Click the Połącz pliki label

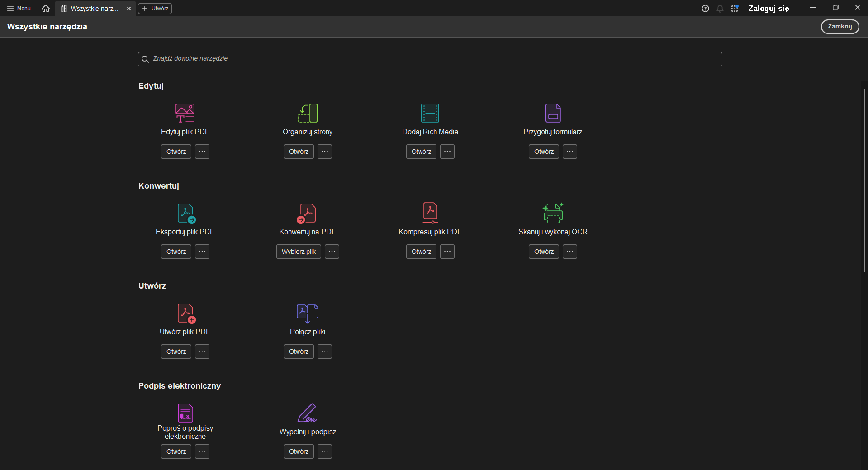coord(308,332)
